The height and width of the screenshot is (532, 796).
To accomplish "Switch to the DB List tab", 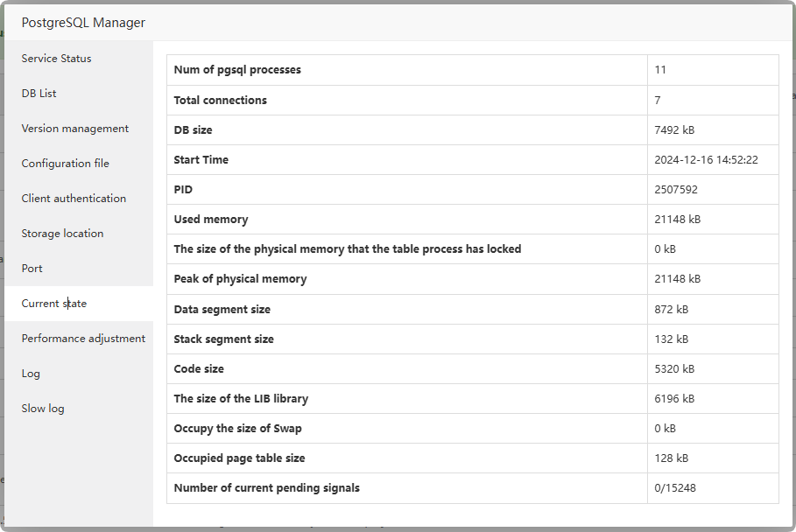I will [39, 94].
